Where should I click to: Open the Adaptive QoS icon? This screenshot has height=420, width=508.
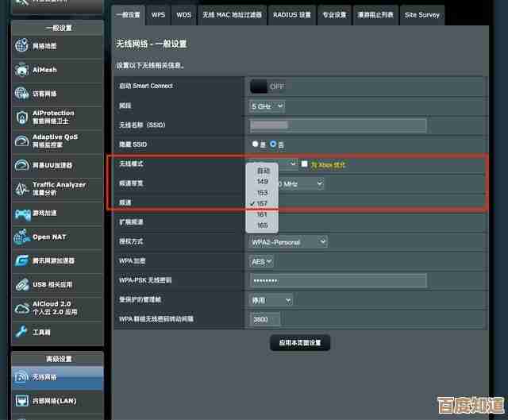click(21, 141)
